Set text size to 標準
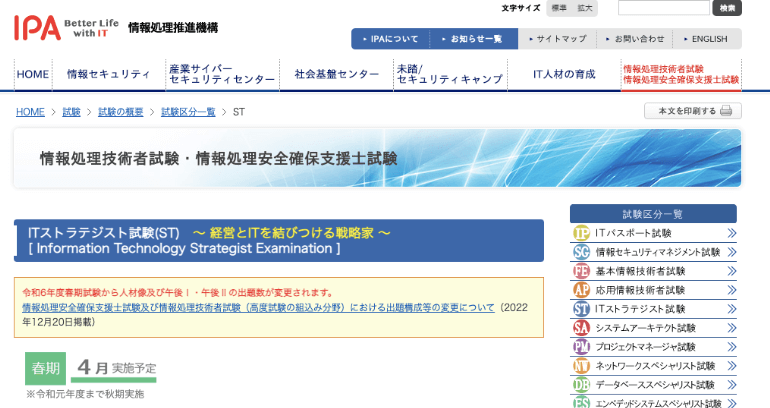Viewport: 770px width, 408px height. pos(559,8)
